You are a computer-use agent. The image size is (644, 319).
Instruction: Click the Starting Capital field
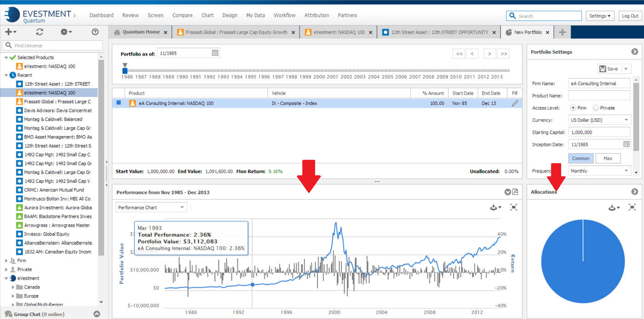click(x=599, y=132)
